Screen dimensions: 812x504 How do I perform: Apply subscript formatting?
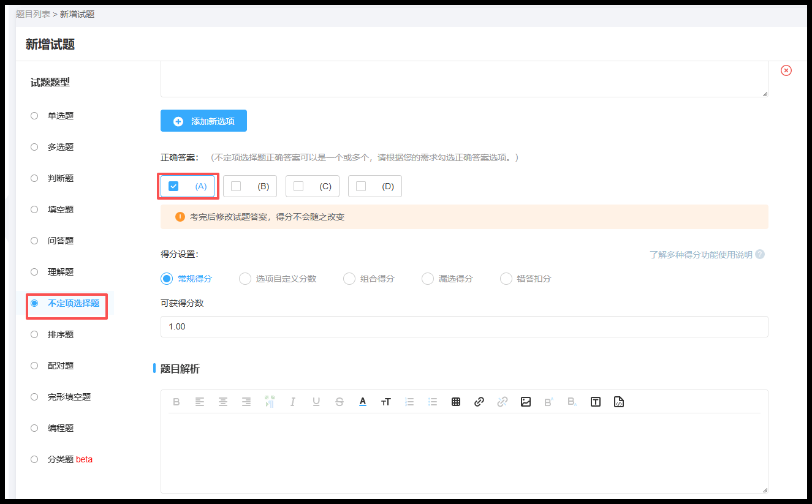tap(572, 402)
